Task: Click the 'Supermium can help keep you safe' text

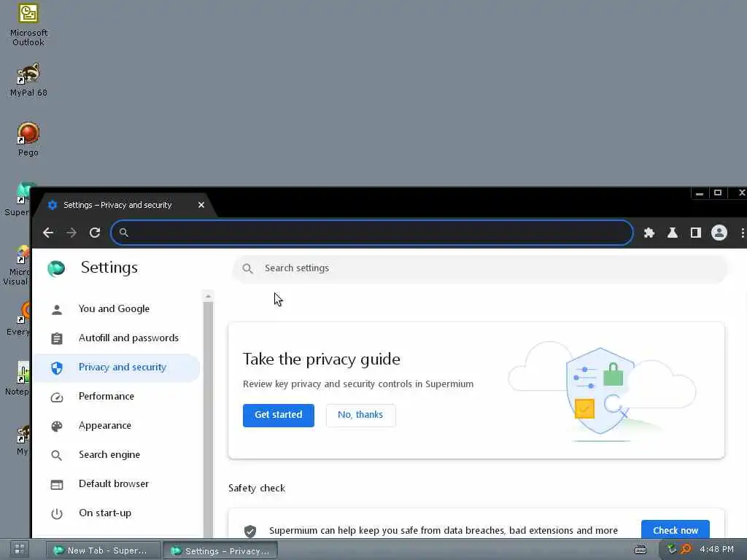Action: click(x=444, y=531)
